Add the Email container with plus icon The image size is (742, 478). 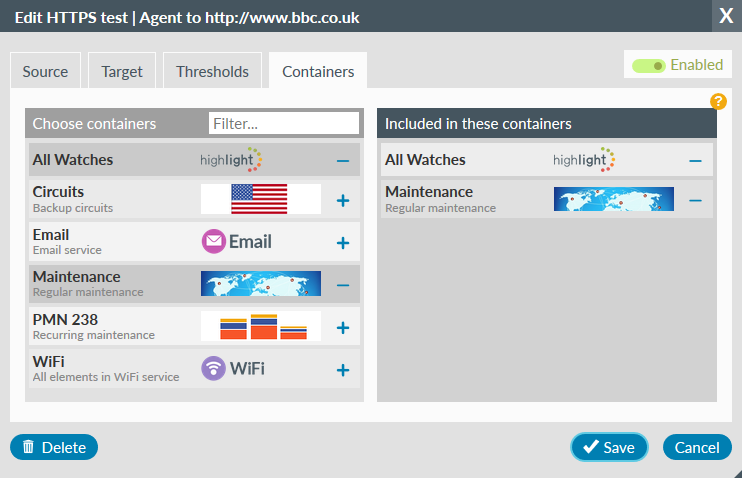pos(342,242)
